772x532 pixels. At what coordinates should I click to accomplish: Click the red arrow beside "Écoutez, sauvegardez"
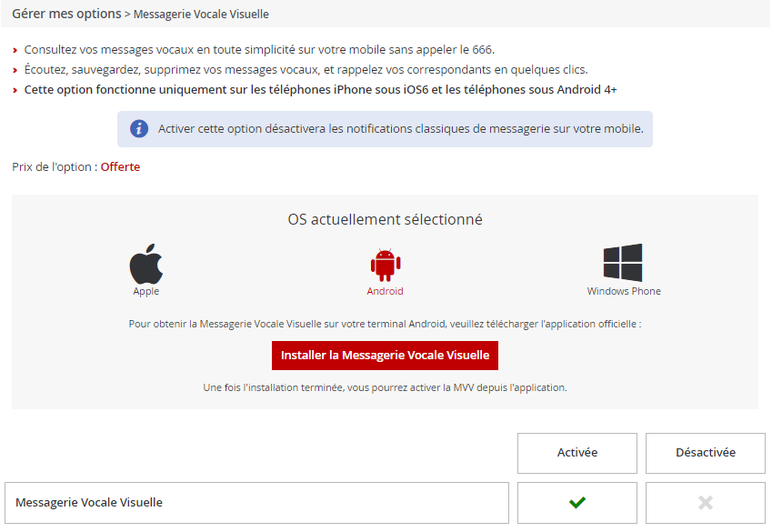(15, 70)
